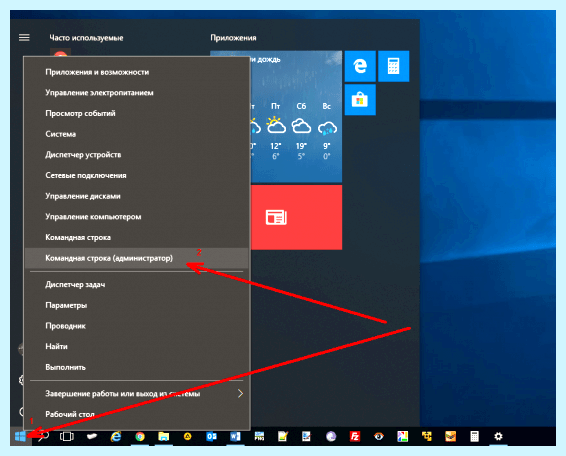Open Task View on the taskbar
The image size is (566, 456).
(67, 437)
